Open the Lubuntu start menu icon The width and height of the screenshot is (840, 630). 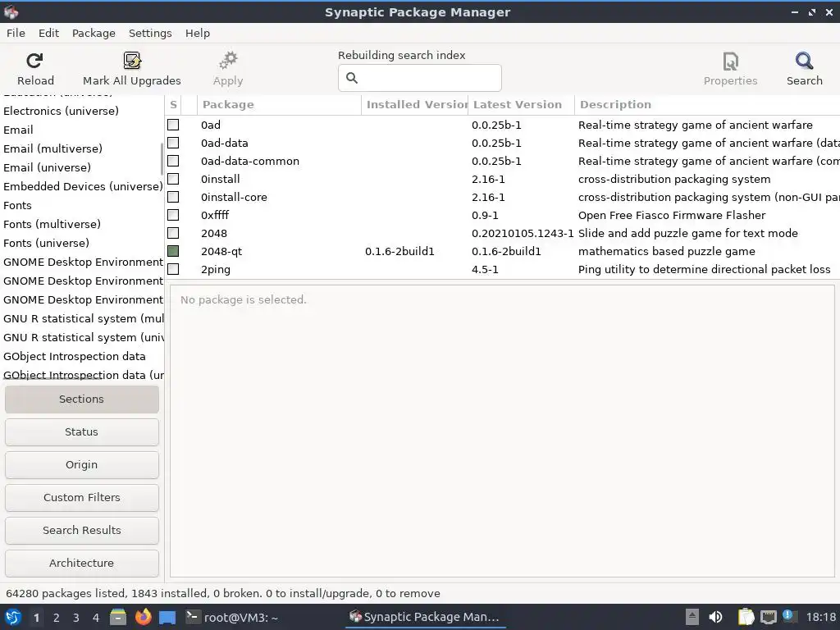(x=13, y=617)
